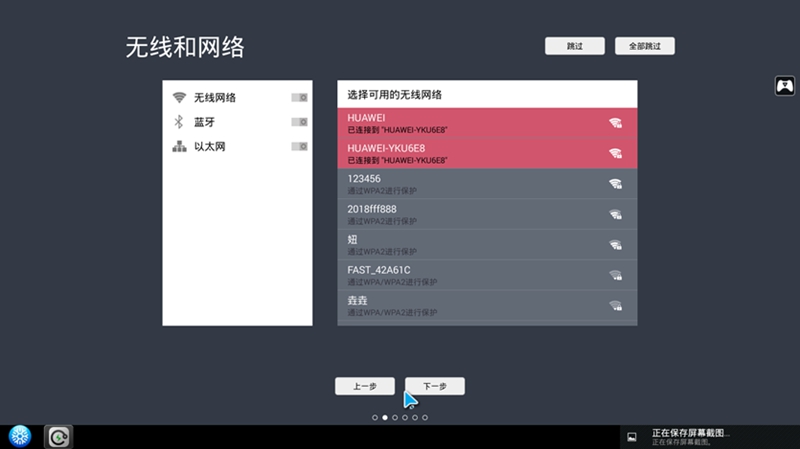The image size is (800, 449).
Task: Click the signal icon for HUAWEI network
Action: click(615, 123)
